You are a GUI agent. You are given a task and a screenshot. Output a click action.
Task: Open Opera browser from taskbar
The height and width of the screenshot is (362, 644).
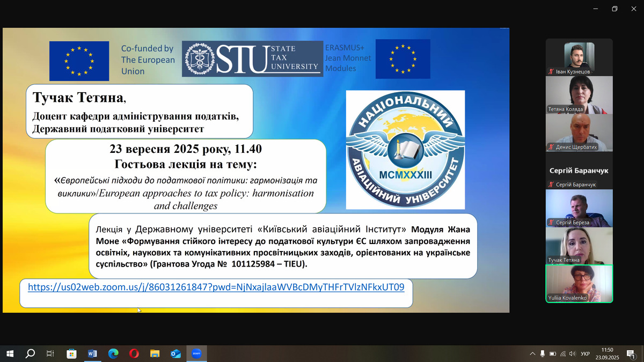[x=134, y=353]
